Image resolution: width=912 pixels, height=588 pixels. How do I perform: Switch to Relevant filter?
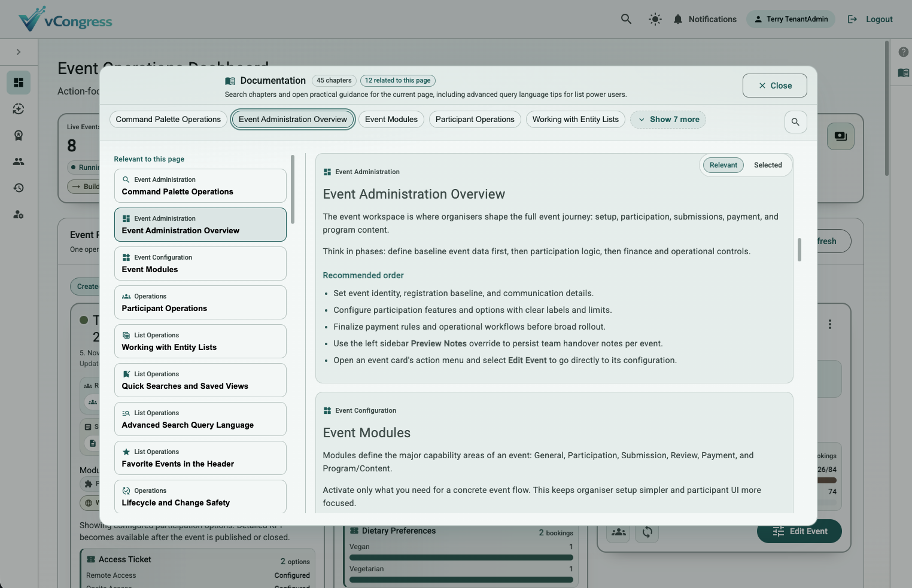tap(723, 165)
